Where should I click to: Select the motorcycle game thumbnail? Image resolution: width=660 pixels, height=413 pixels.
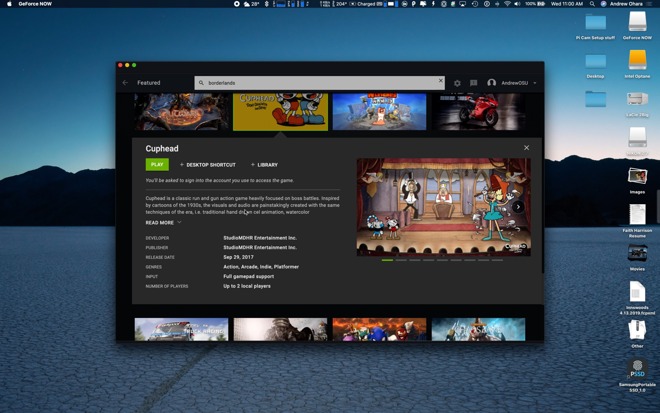[479, 112]
